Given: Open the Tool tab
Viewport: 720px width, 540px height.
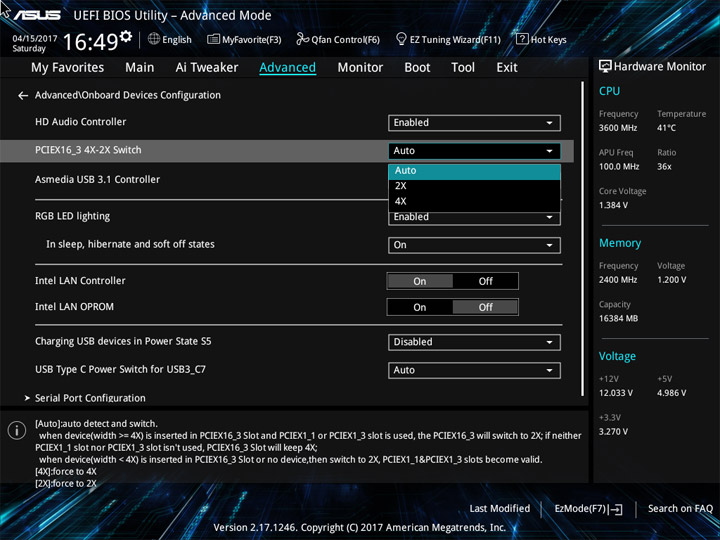Looking at the screenshot, I should [463, 68].
